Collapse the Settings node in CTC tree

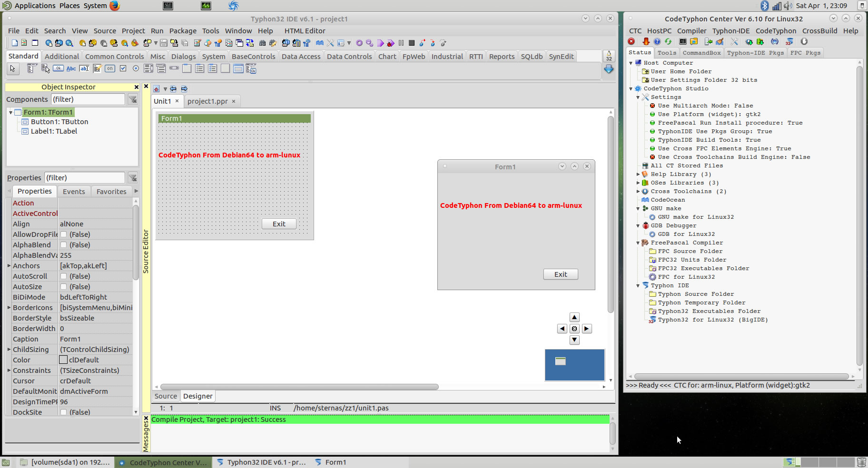click(x=638, y=97)
